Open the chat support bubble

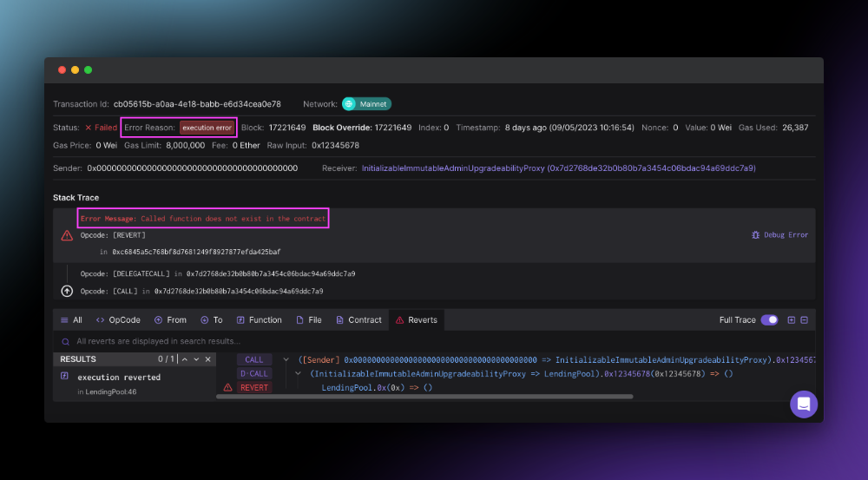click(804, 404)
